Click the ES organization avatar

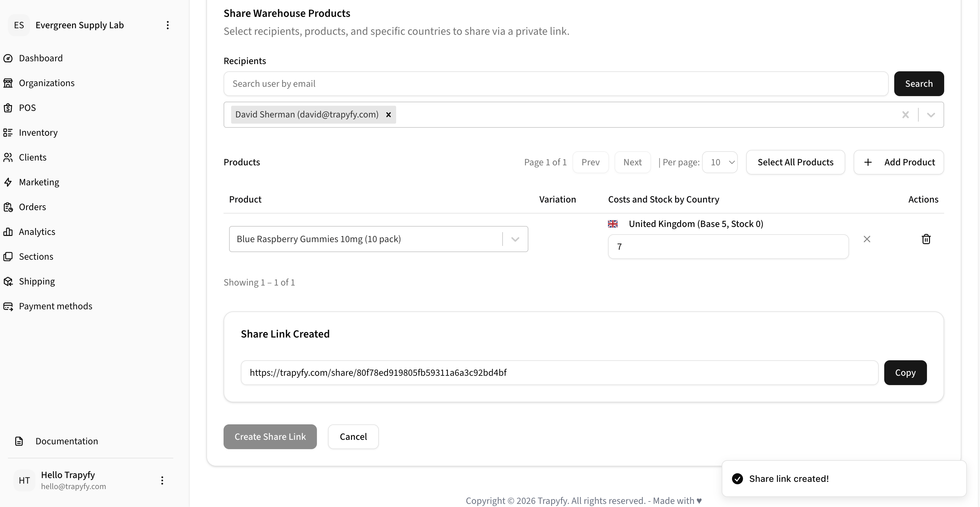[x=19, y=25]
